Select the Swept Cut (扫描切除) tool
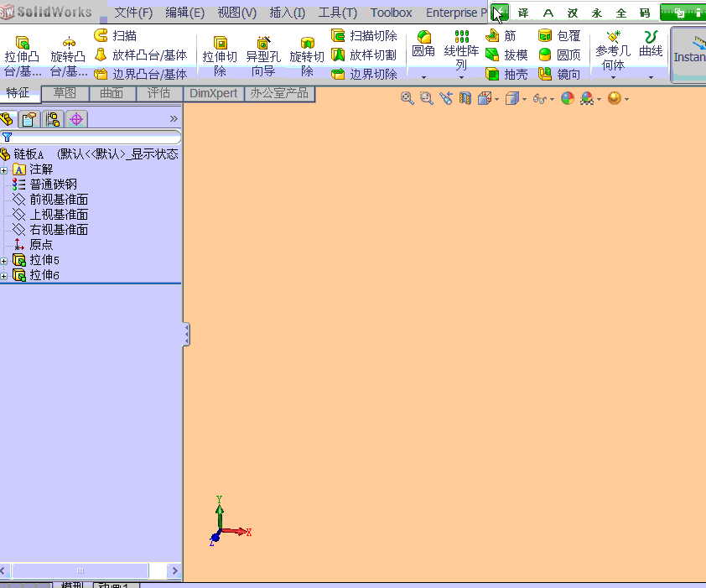Screen dimensions: 706x588 point(364,35)
